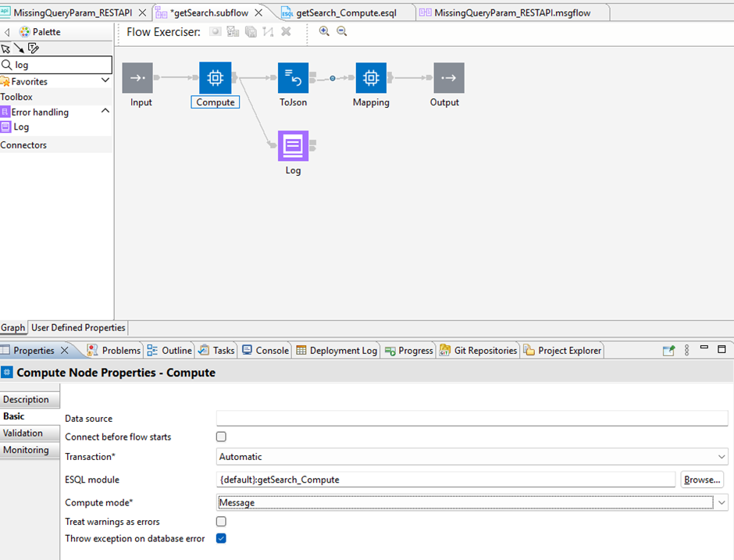Open the Compute mode dropdown
This screenshot has height=560, width=734.
[x=472, y=503]
